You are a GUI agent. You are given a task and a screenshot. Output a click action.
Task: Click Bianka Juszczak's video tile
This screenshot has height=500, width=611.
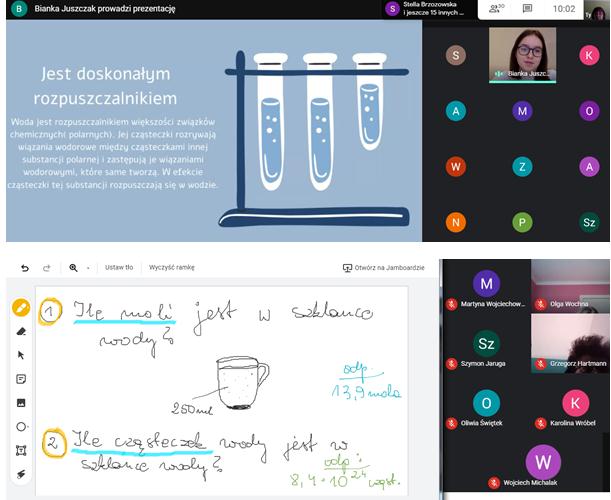[522, 54]
